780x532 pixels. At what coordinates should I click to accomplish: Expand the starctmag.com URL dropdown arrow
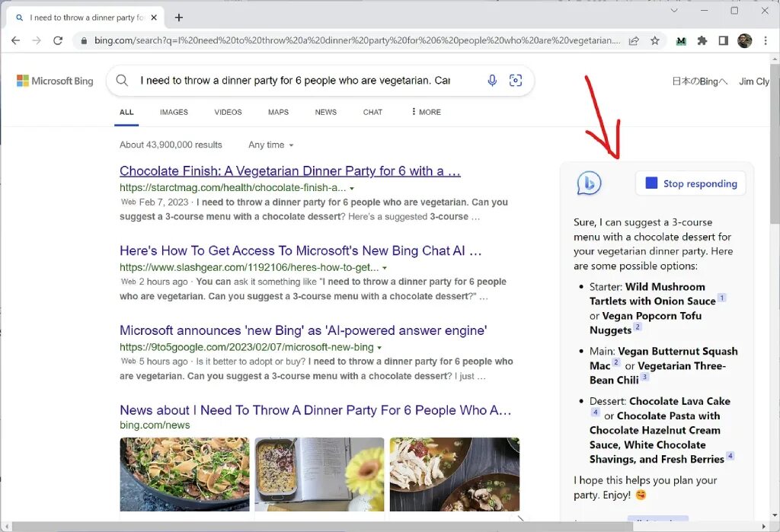tap(352, 189)
